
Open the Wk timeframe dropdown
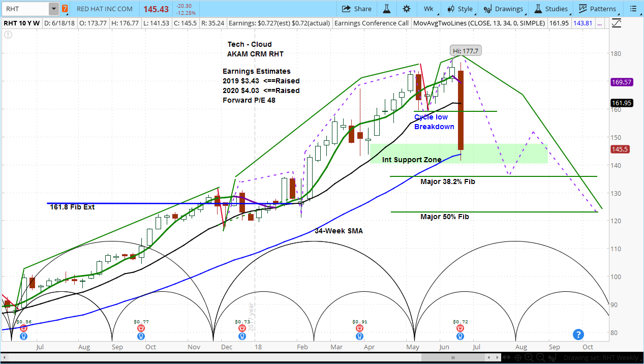[x=428, y=9]
